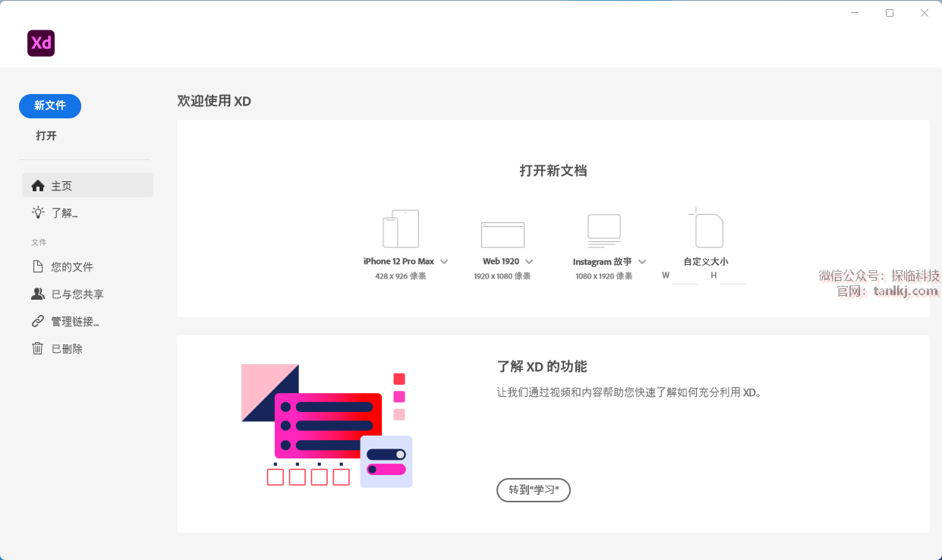Click the custom size document icon
The image size is (942, 560).
706,228
